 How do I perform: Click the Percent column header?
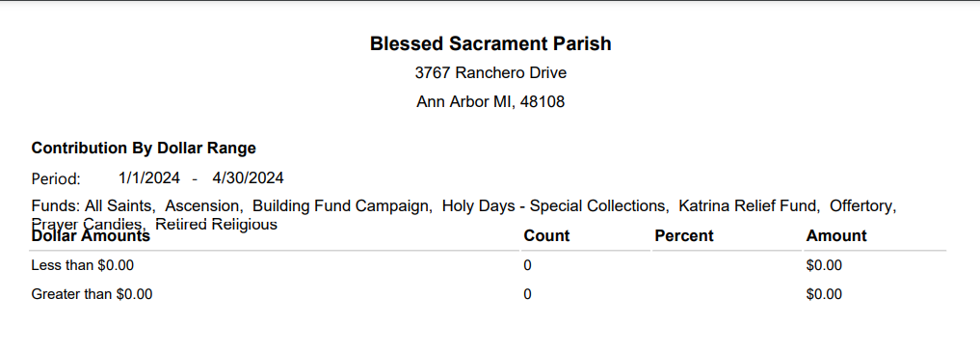[684, 235]
